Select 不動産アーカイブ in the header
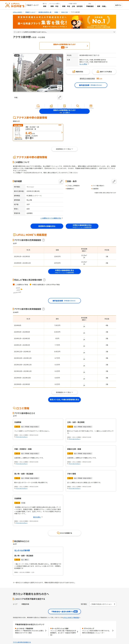 click(x=33, y=5)
